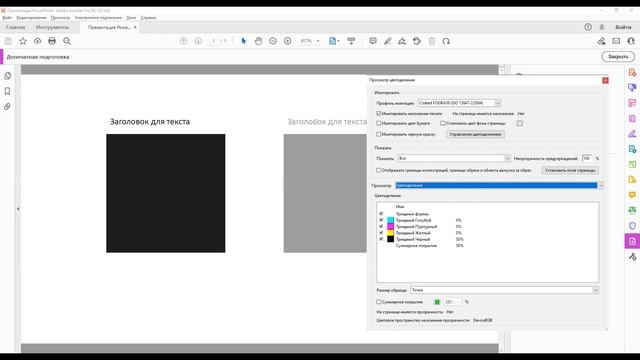Click the fit page view icon
The image size is (640, 360).
point(333,41)
